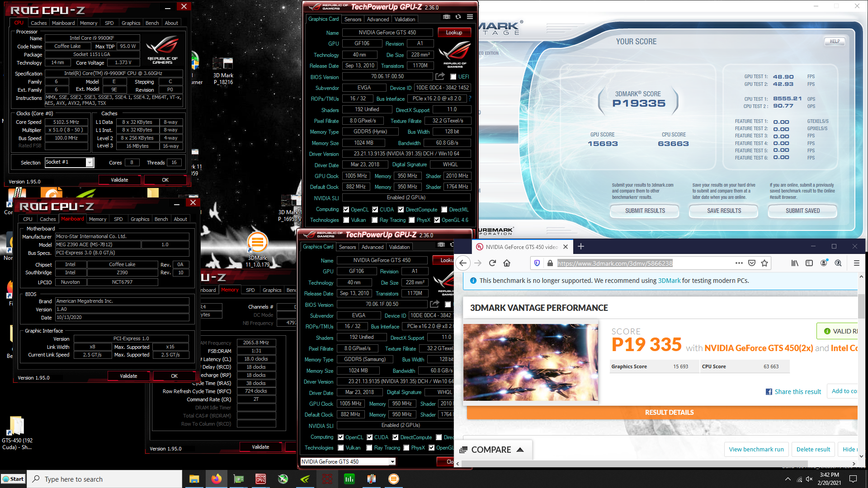Viewport: 868px width, 488px height.
Task: Switch to Caches tab in top CPU-Z
Action: click(x=38, y=23)
